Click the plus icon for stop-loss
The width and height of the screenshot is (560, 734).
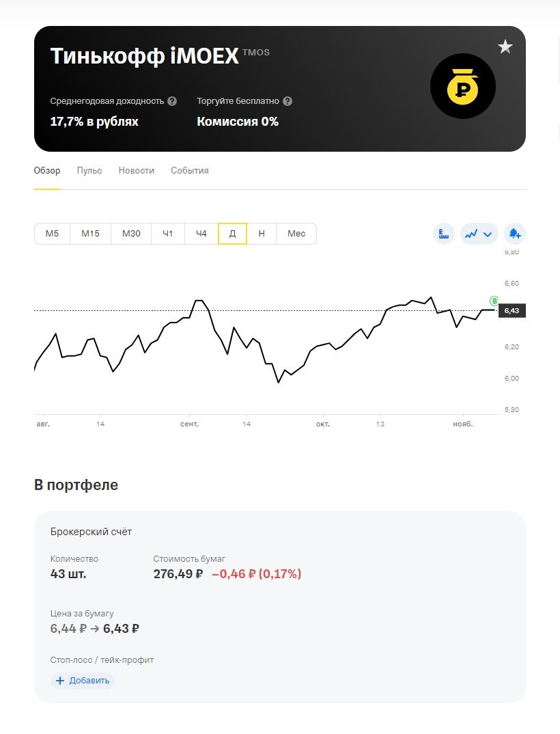[x=60, y=681]
